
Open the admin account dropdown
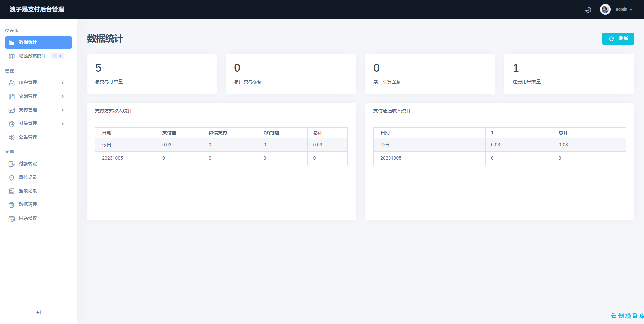click(624, 9)
